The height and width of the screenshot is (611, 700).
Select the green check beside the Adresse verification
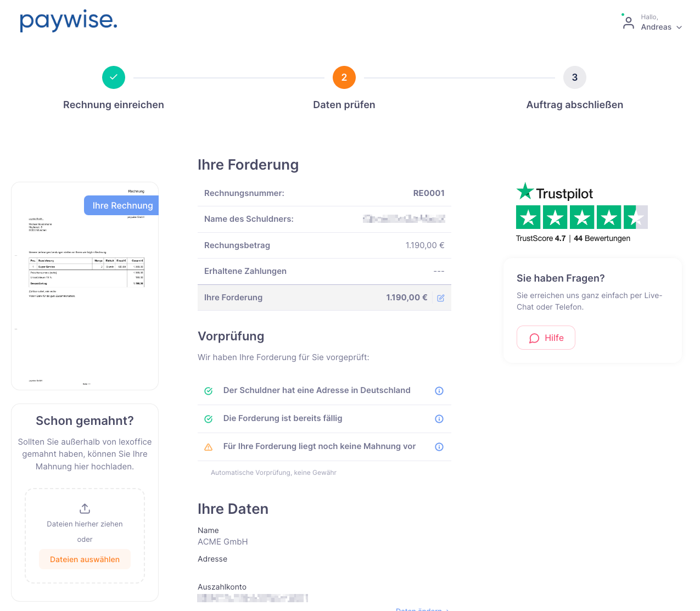tap(208, 390)
